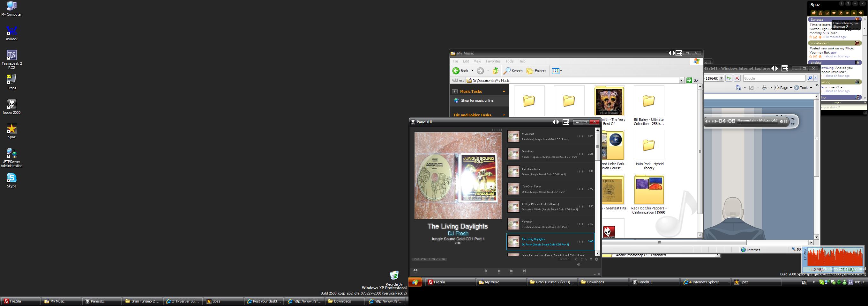This screenshot has height=306, width=868.
Task: Open the Page dropdown in Internet Explorer
Action: point(783,88)
